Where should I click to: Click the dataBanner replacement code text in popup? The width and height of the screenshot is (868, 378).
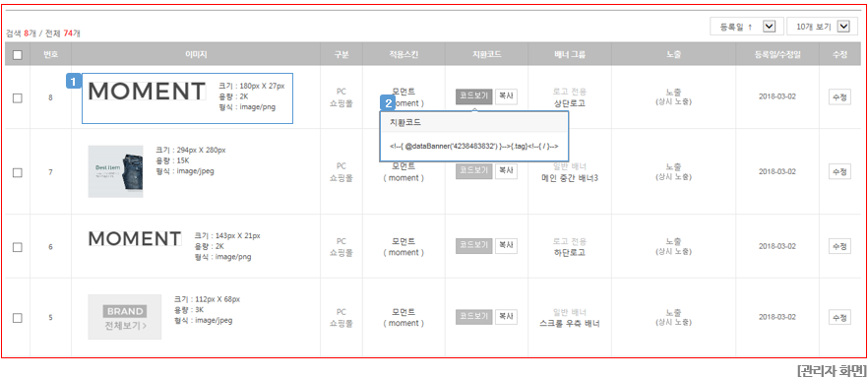point(474,147)
